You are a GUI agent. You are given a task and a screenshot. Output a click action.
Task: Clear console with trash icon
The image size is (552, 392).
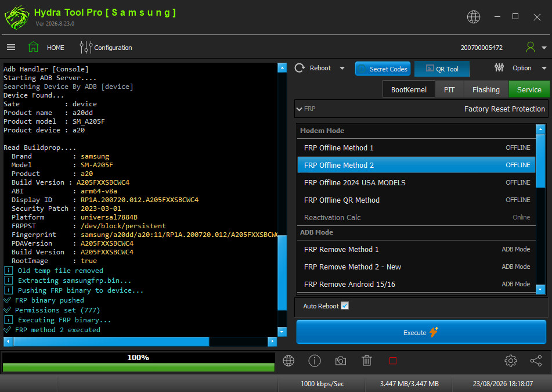pyautogui.click(x=367, y=361)
